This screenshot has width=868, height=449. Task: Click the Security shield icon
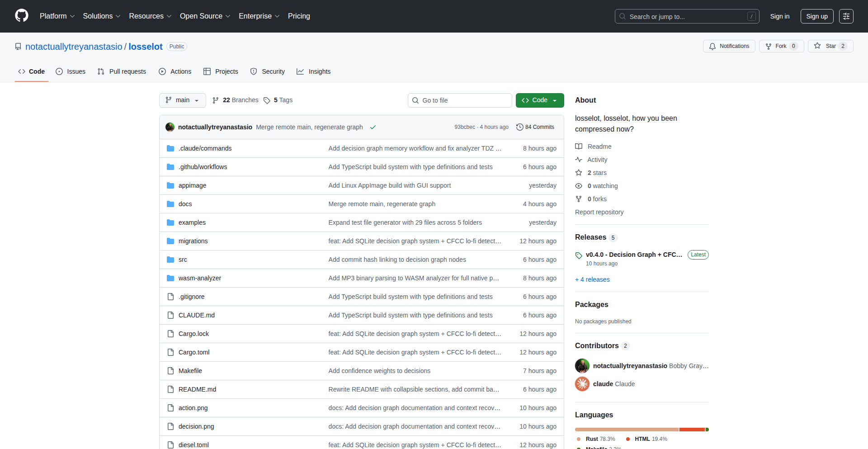coord(254,71)
